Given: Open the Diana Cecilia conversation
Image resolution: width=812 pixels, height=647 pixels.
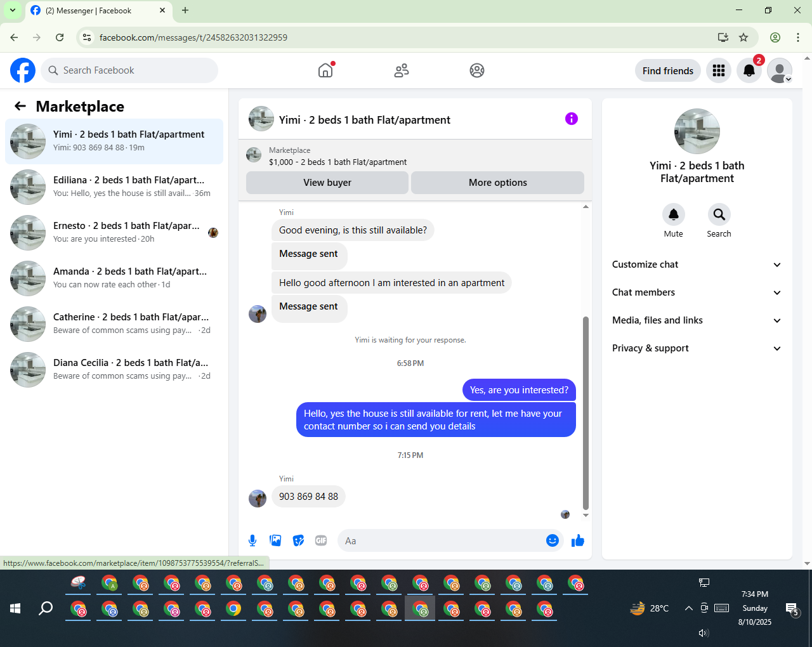Looking at the screenshot, I should point(114,370).
